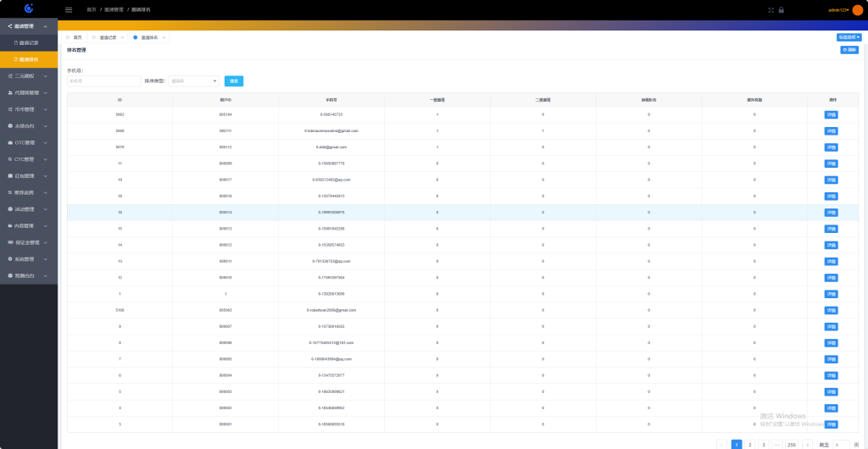Click the next page arrow in pagination
The width and height of the screenshot is (868, 449).
[x=808, y=444]
